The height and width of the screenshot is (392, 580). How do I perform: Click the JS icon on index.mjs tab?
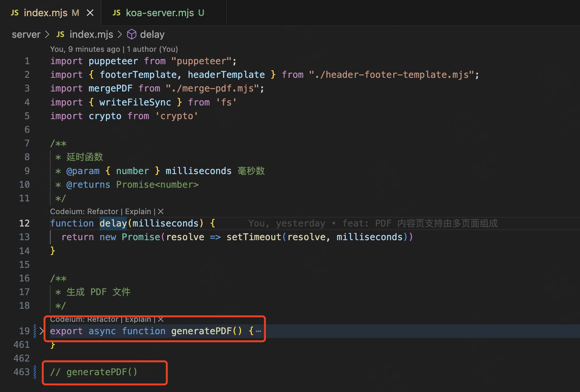pos(15,13)
